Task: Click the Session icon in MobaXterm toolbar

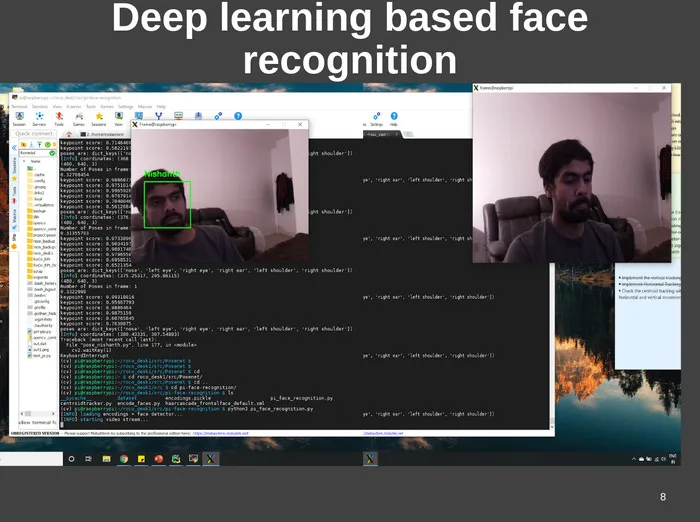Action: pos(19,118)
